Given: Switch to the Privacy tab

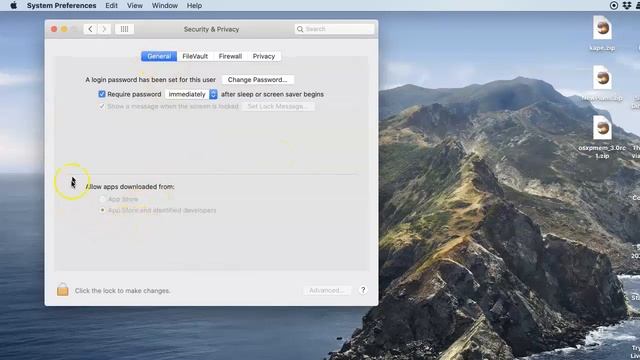Looking at the screenshot, I should tap(264, 56).
